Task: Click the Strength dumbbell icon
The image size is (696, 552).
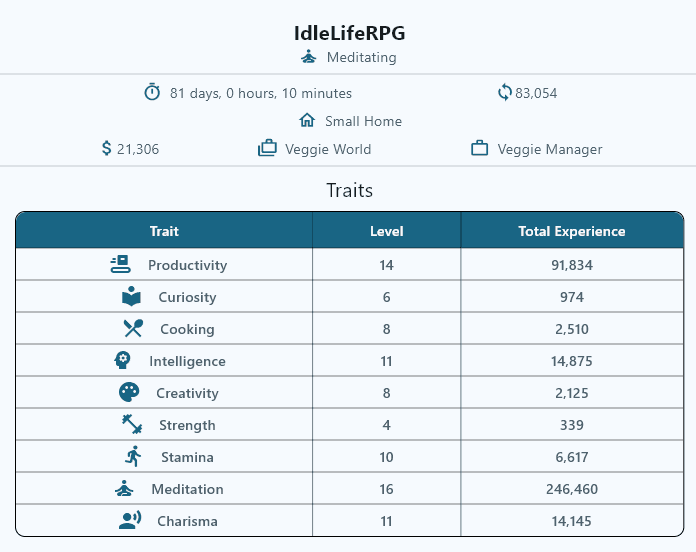Action: click(132, 424)
